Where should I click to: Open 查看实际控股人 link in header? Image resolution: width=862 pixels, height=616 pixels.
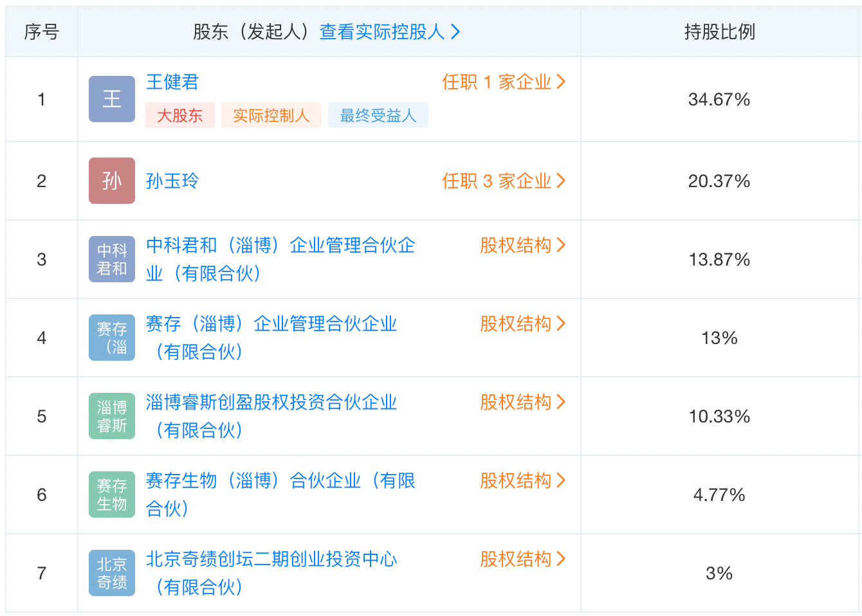coord(390,32)
